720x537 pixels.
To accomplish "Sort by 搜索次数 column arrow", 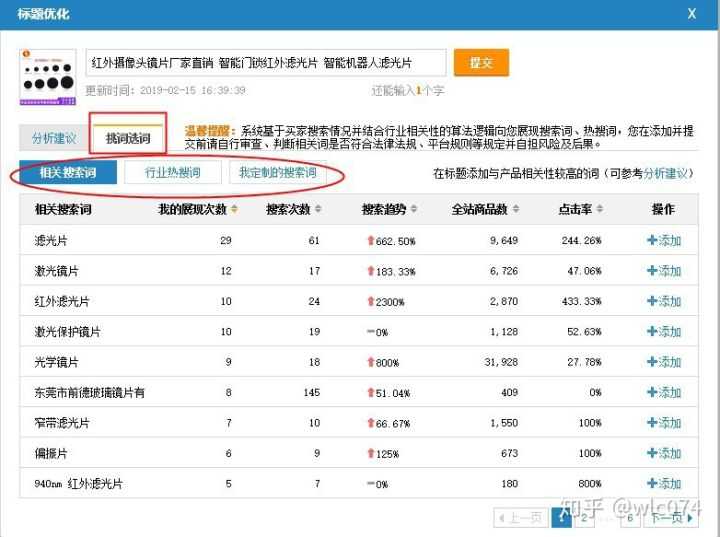I will (x=318, y=209).
